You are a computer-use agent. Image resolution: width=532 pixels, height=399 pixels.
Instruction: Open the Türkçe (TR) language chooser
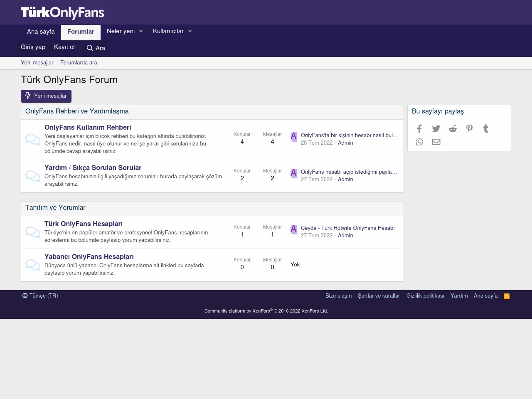point(40,296)
